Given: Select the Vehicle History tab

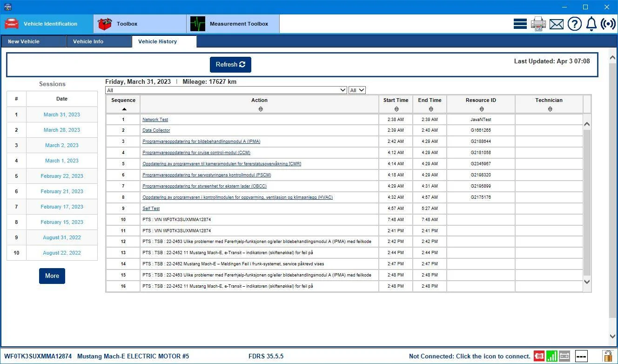Looking at the screenshot, I should [164, 41].
